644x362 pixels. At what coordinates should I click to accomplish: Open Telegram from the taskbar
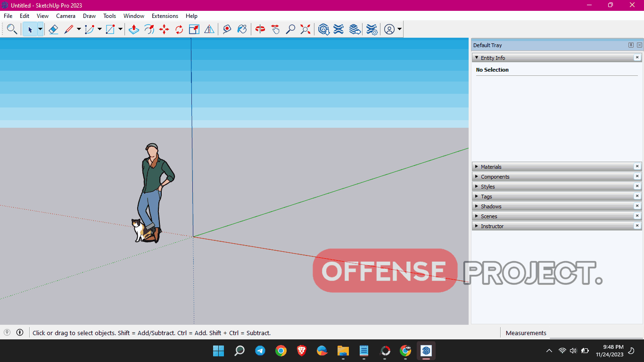[x=260, y=351]
